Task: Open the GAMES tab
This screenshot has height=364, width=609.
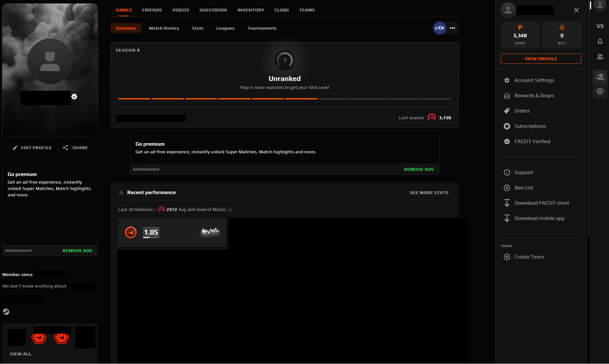Action: click(124, 10)
